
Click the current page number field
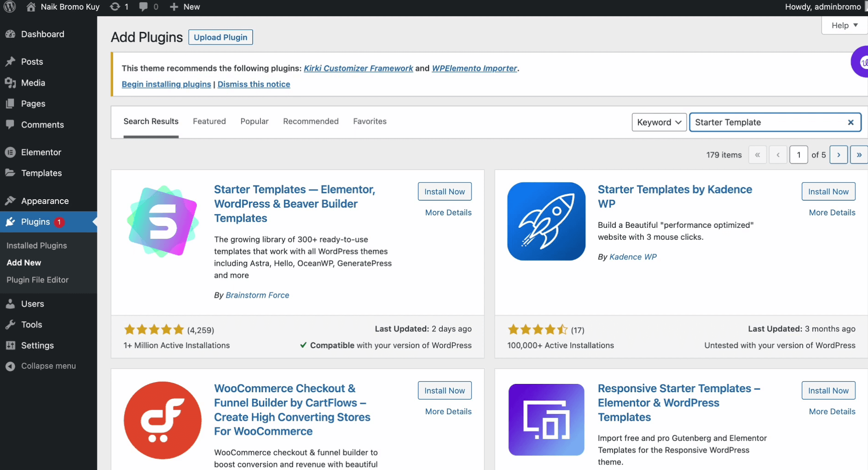(x=799, y=155)
